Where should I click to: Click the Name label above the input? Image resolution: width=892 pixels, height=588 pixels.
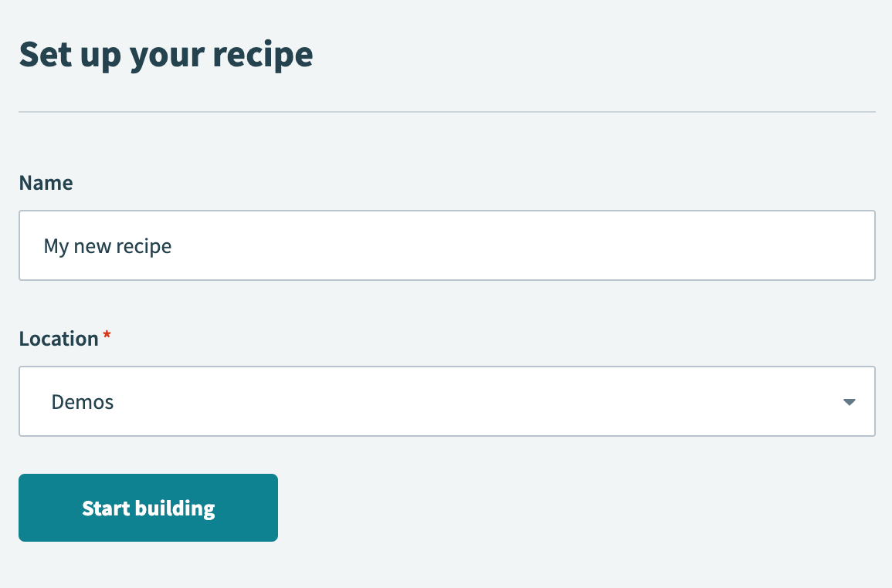[x=46, y=183]
